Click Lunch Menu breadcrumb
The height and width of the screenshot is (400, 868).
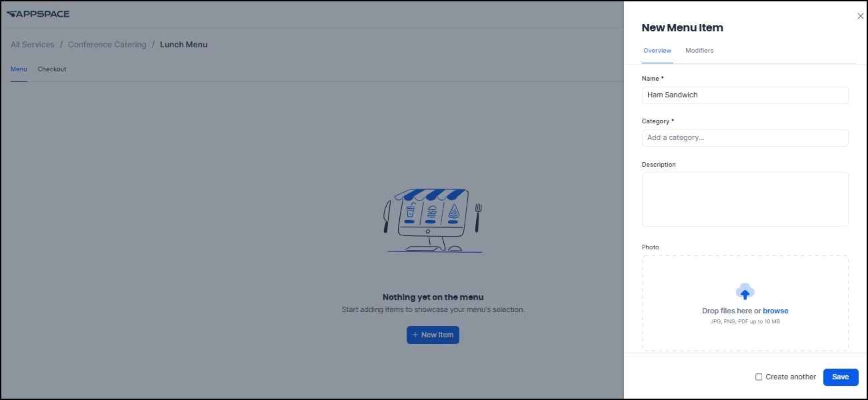point(184,45)
